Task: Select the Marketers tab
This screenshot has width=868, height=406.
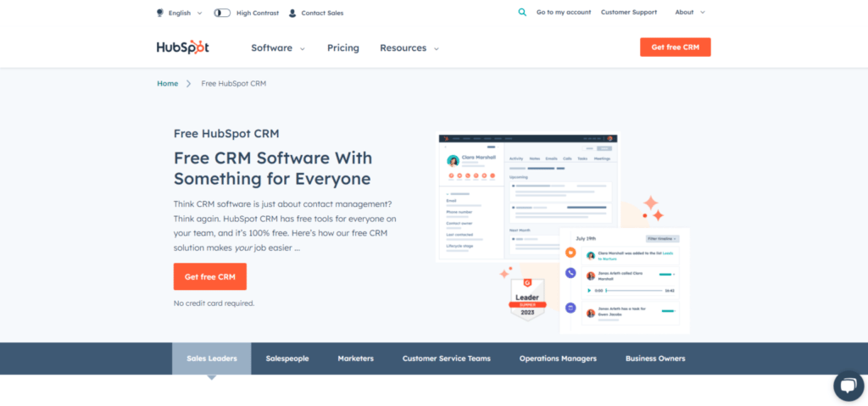Action: pyautogui.click(x=355, y=359)
